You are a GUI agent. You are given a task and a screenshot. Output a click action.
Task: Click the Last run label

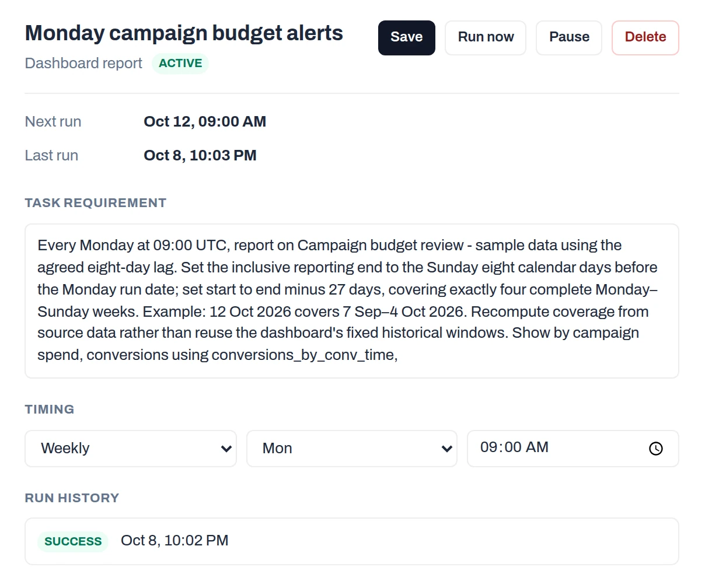(x=51, y=155)
